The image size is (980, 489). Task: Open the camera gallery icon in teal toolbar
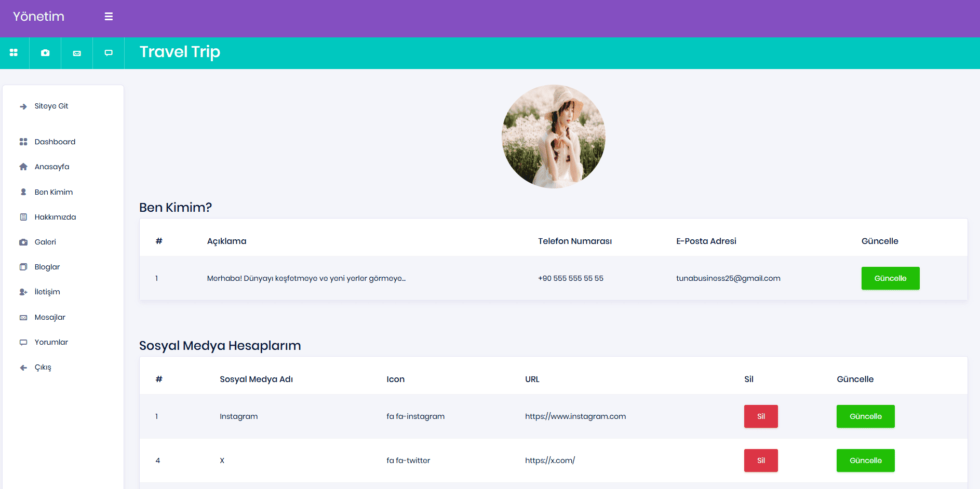tap(46, 53)
